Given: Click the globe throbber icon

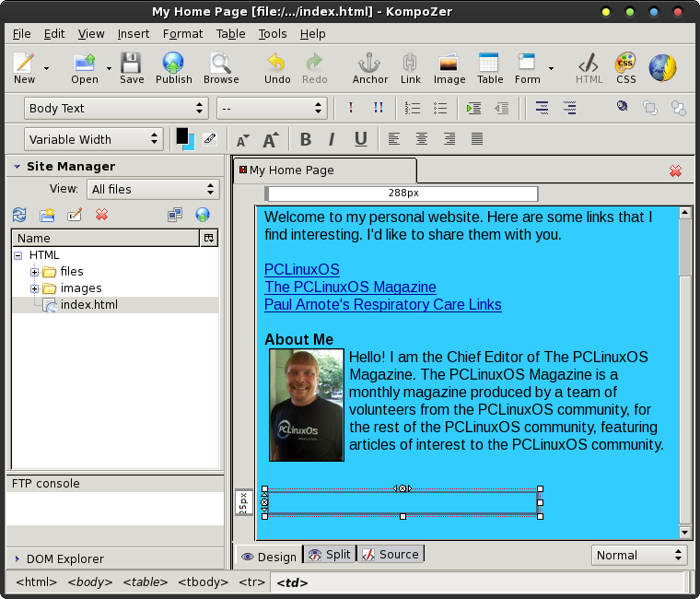Looking at the screenshot, I should click(662, 68).
